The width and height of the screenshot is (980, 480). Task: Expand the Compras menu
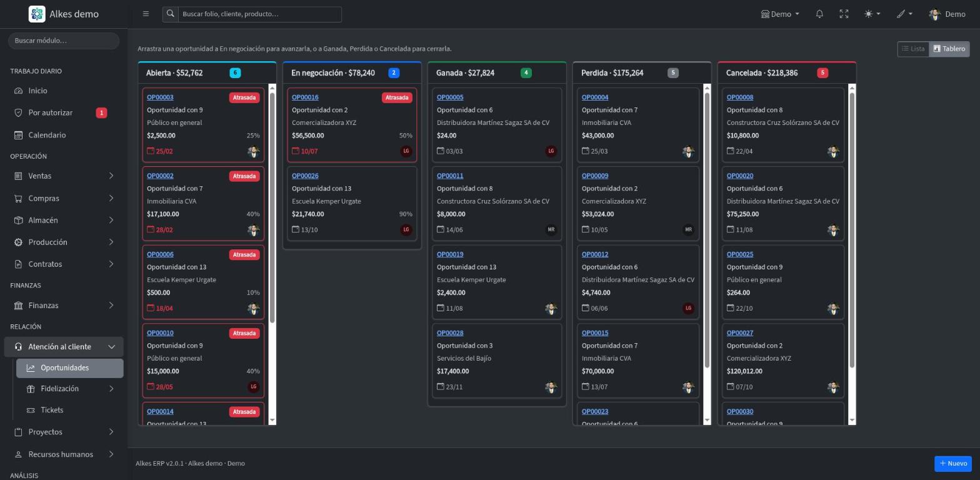point(64,198)
